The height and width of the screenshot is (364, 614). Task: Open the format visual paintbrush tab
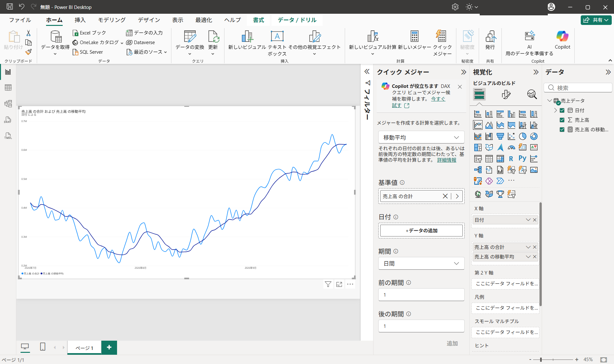(506, 94)
